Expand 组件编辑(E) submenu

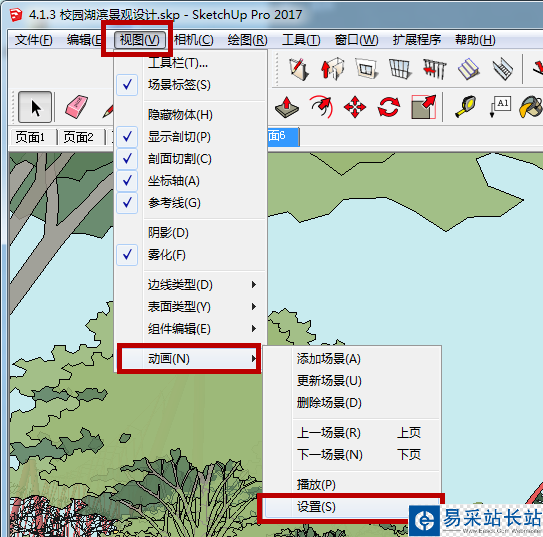point(190,329)
